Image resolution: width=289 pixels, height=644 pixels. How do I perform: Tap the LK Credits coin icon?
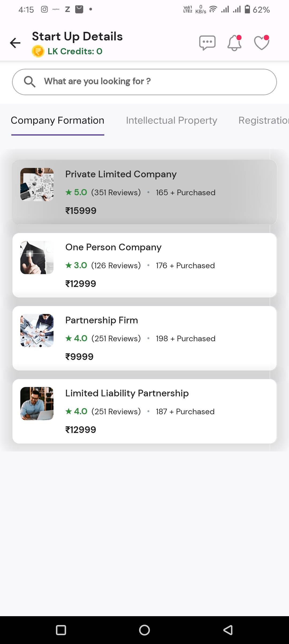click(38, 51)
